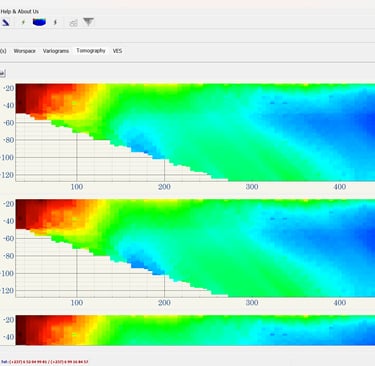Click the blue diagonal arrow toolbar icon

pyautogui.click(x=6, y=22)
